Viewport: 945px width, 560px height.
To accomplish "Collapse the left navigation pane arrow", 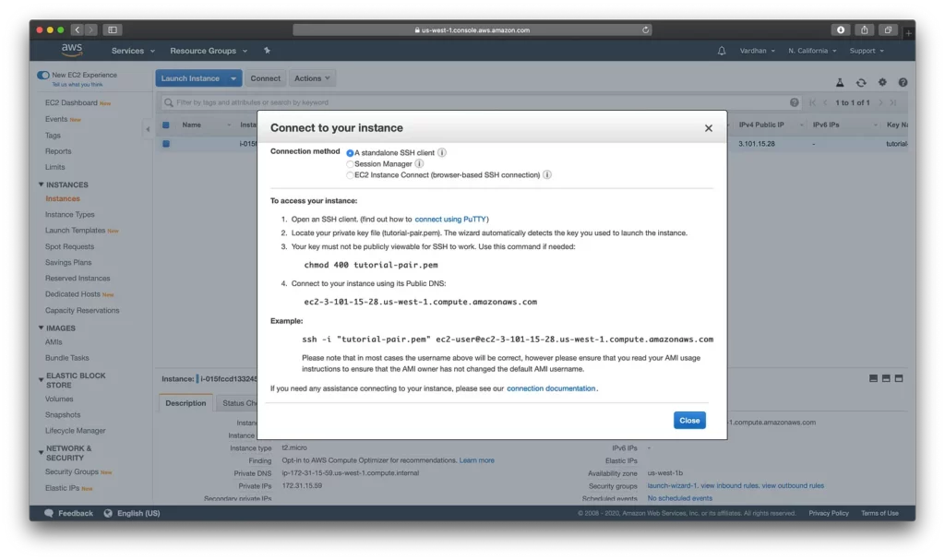I will pos(148,129).
